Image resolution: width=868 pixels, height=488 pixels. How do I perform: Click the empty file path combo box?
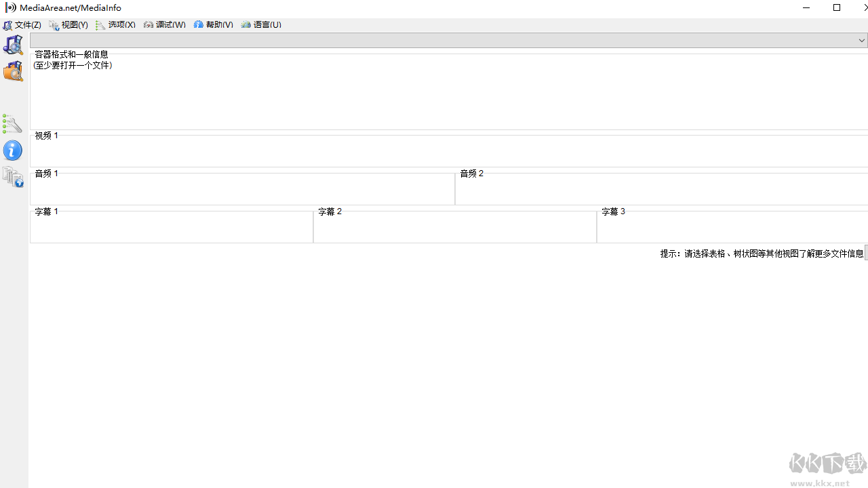pyautogui.click(x=441, y=40)
